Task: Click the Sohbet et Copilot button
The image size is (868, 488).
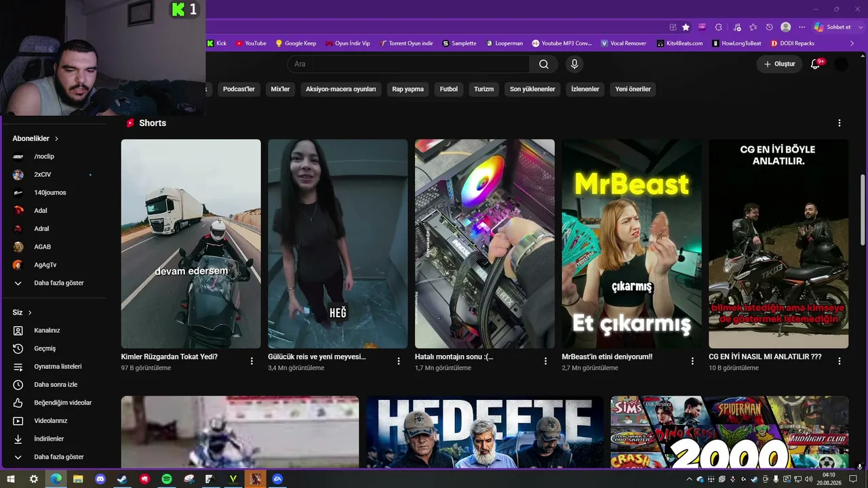Action: tap(832, 27)
